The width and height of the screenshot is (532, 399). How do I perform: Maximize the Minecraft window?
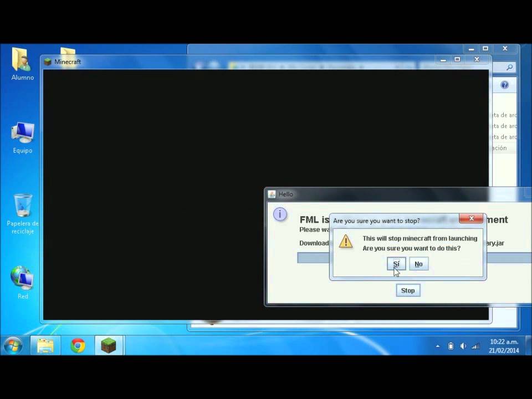457,60
